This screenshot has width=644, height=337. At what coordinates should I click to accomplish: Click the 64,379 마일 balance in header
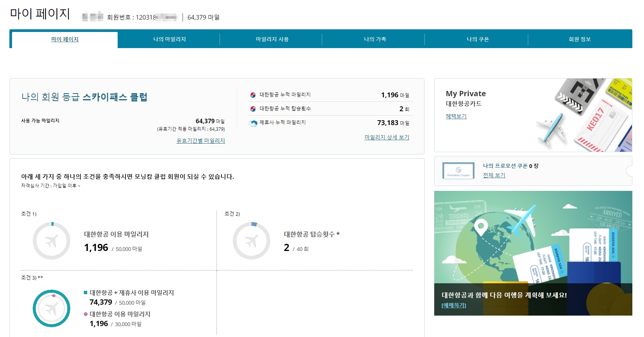[203, 17]
